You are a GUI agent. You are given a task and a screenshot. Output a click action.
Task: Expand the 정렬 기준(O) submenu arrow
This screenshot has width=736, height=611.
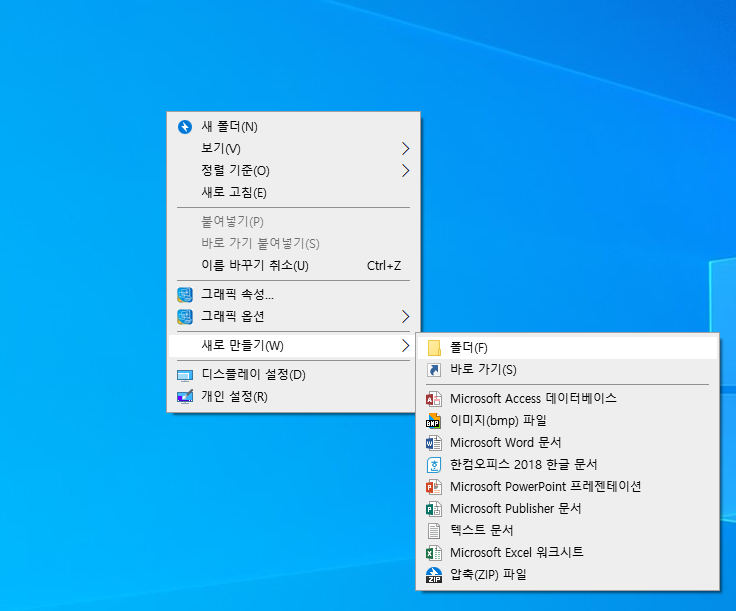(405, 171)
